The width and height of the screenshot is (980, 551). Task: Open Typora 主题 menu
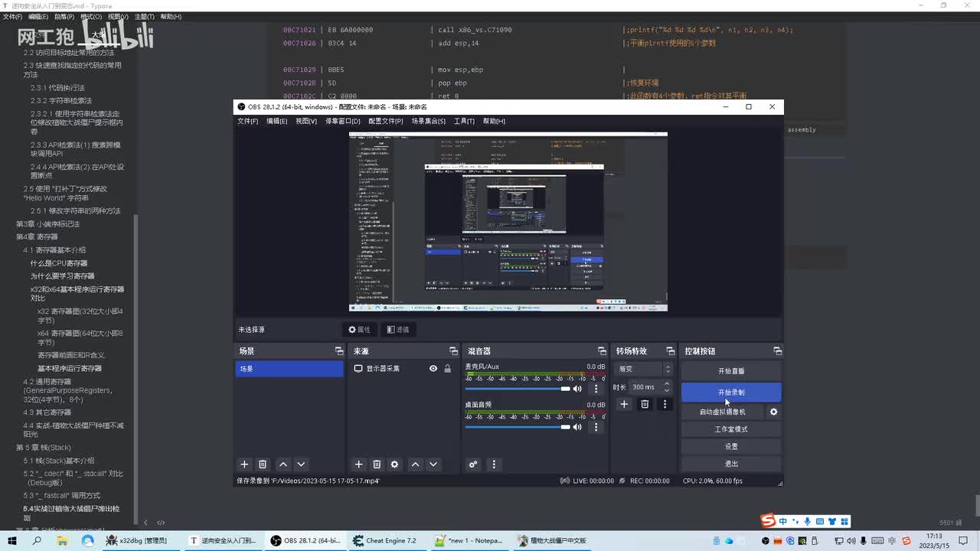pos(144,16)
